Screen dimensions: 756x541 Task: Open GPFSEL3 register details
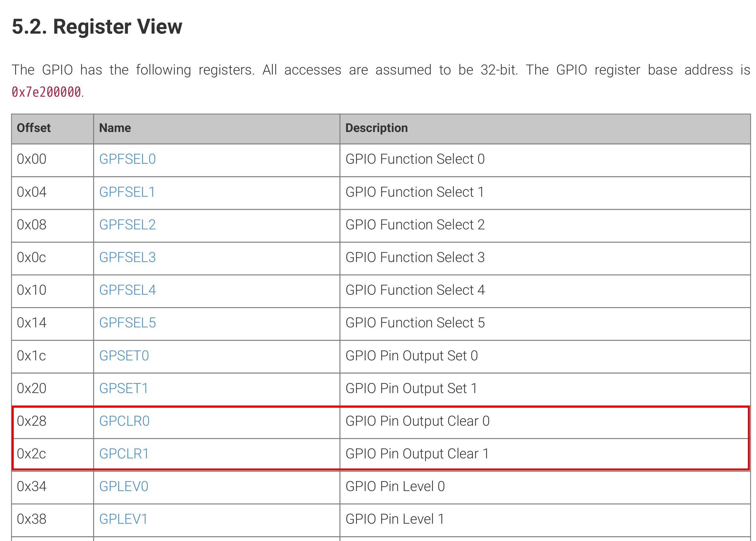click(x=127, y=257)
